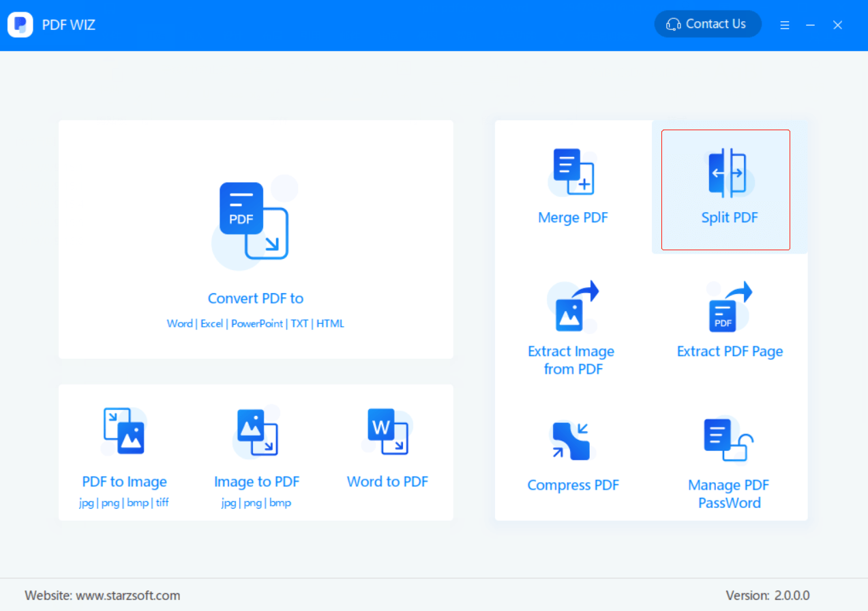Open the hamburger menu

click(784, 25)
